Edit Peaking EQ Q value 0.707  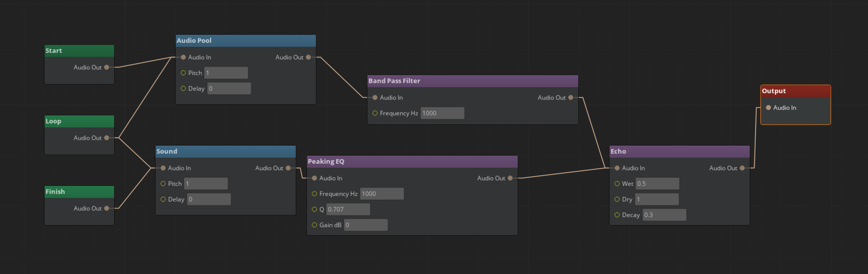click(x=348, y=210)
